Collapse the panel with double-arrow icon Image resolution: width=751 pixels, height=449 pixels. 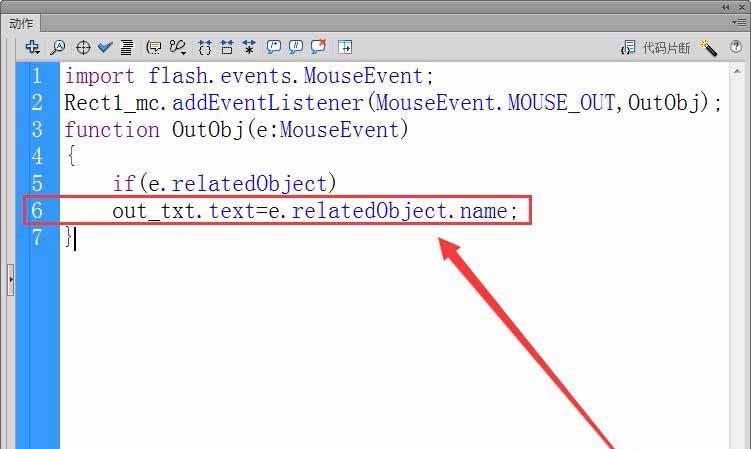click(726, 7)
